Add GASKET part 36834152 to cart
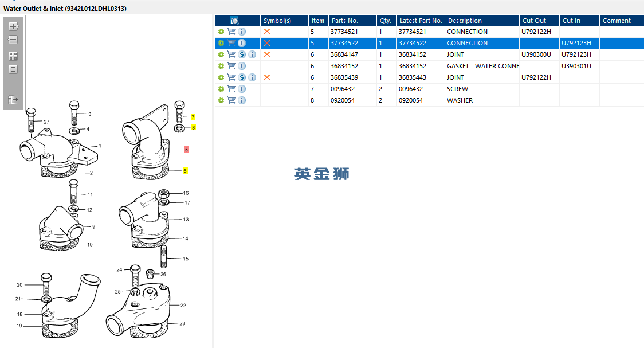644x348 pixels. pyautogui.click(x=231, y=66)
